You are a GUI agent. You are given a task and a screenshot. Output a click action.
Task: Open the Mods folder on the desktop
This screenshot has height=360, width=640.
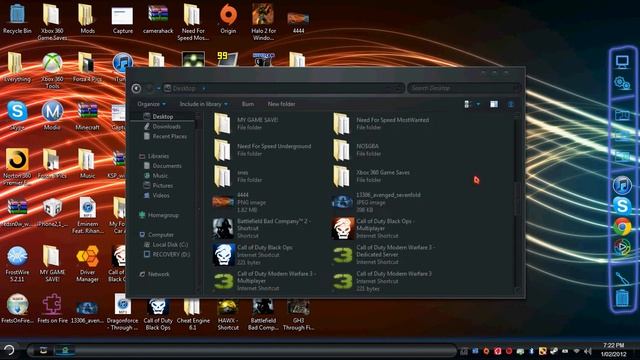[87, 18]
